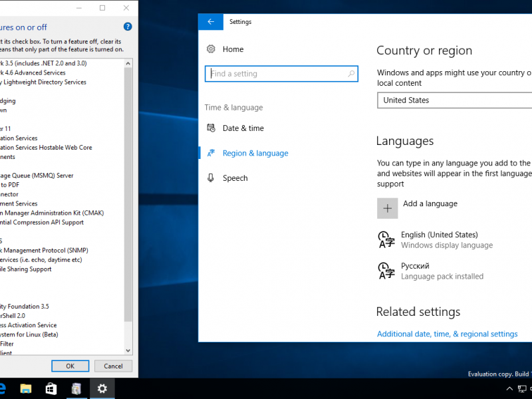Select Lightweight Directory Services feature
This screenshot has width=532, height=399.
click(43, 82)
